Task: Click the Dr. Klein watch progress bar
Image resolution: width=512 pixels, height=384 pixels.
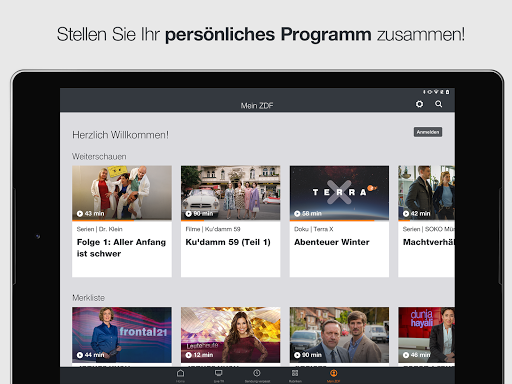Action: (122, 220)
